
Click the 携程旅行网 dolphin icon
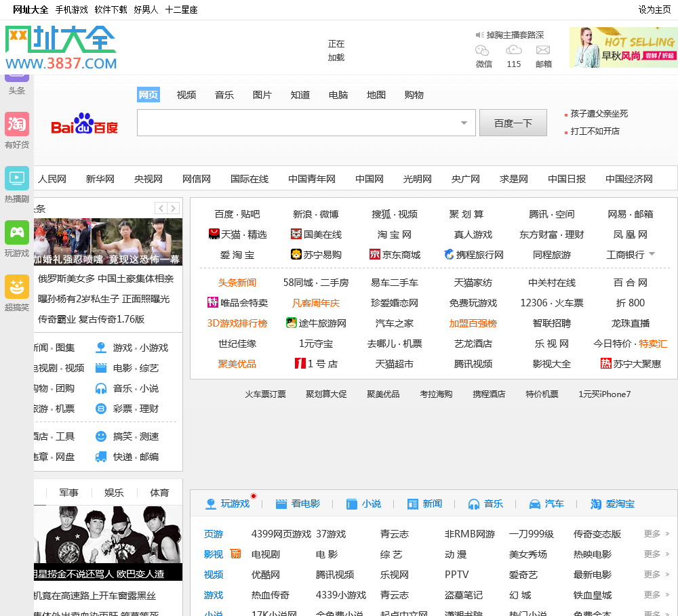tap(450, 255)
